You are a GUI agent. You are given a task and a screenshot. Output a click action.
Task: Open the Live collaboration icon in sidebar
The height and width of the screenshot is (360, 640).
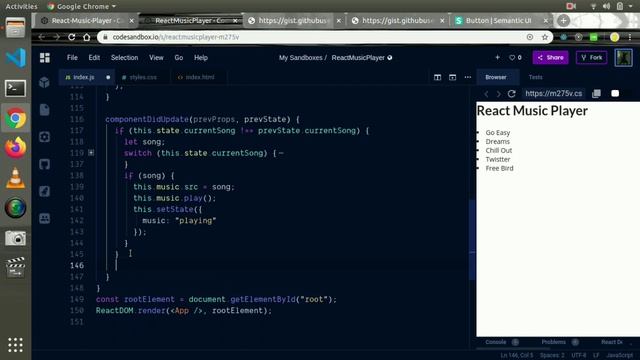coord(44,218)
